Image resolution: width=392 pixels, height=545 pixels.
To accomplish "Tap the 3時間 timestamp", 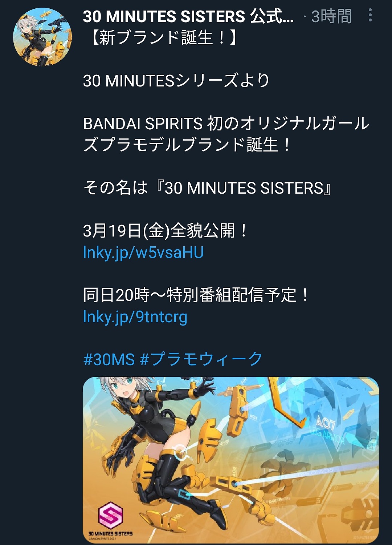I will [332, 16].
